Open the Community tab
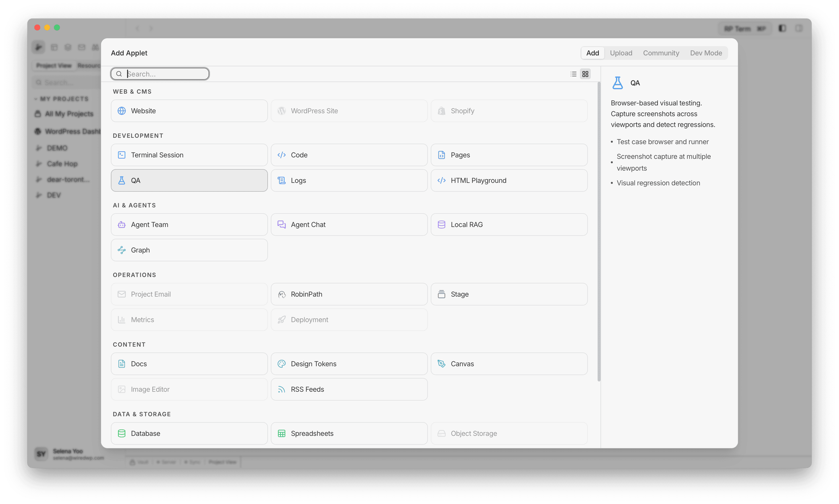The image size is (839, 504). 661,53
